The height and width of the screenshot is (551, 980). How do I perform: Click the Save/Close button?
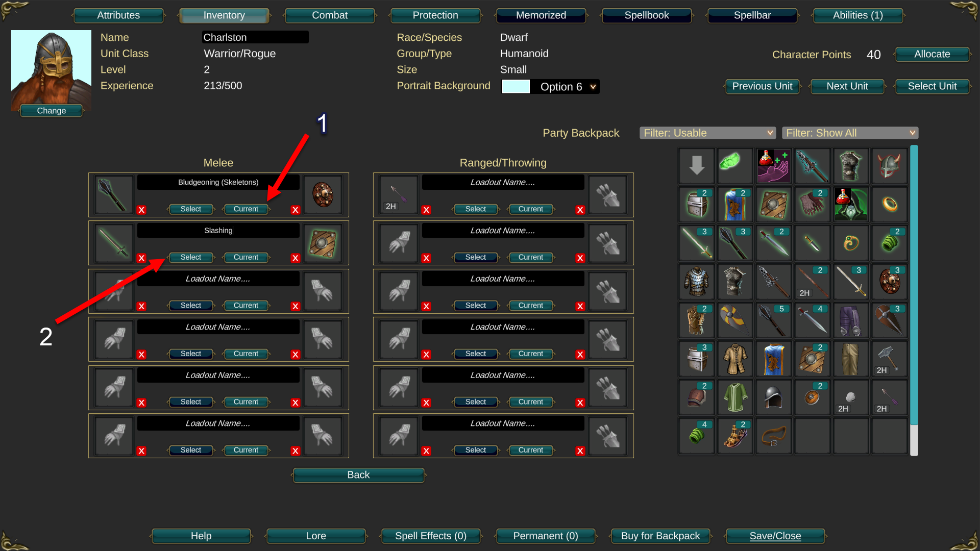point(775,536)
